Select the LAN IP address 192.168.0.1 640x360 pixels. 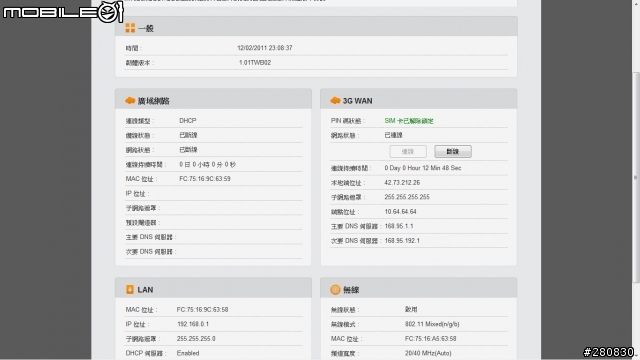[193, 324]
